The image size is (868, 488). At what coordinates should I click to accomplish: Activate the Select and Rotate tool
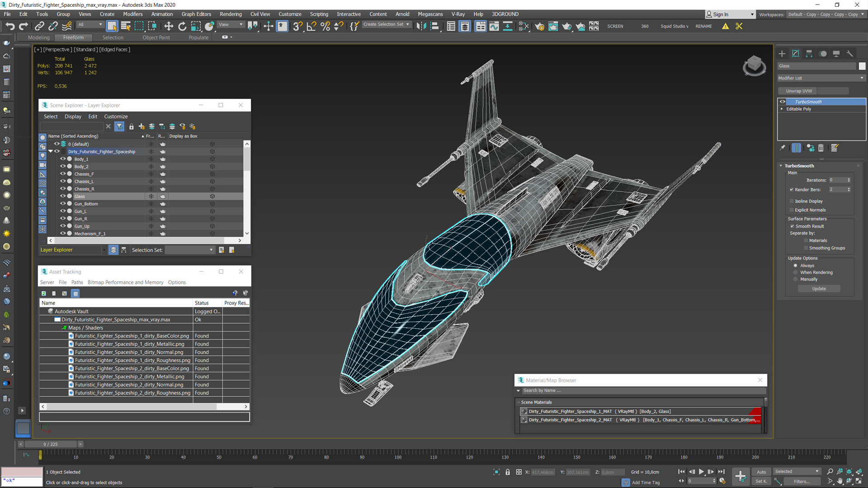[182, 26]
